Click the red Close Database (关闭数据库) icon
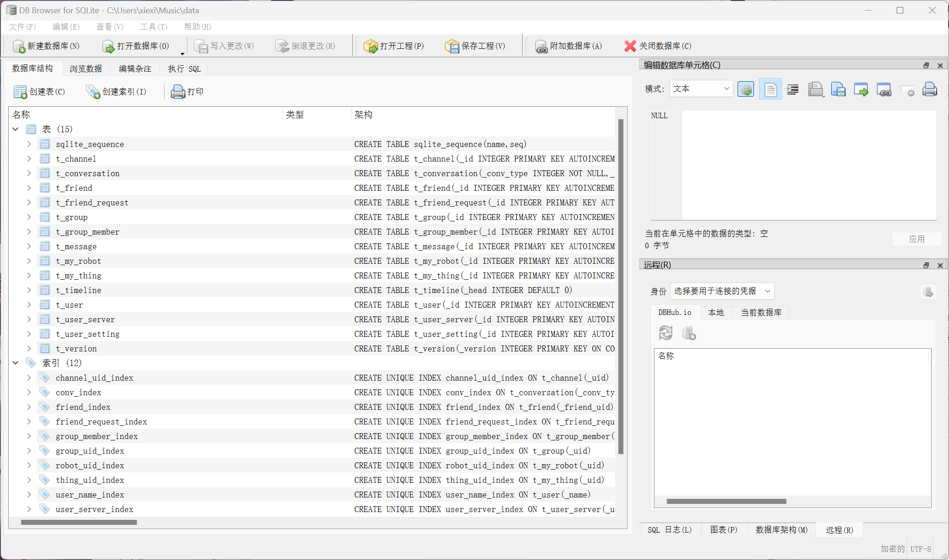 630,46
